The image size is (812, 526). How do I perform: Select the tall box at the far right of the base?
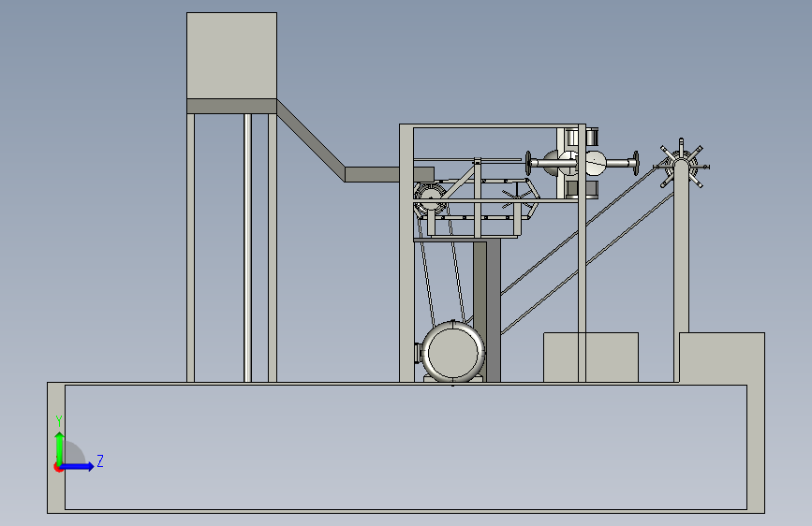[722, 358]
